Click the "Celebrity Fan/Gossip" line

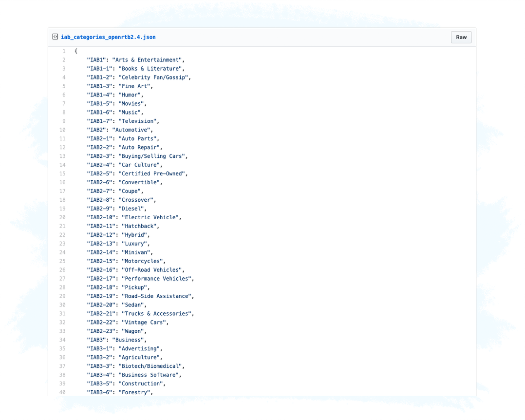click(x=139, y=77)
